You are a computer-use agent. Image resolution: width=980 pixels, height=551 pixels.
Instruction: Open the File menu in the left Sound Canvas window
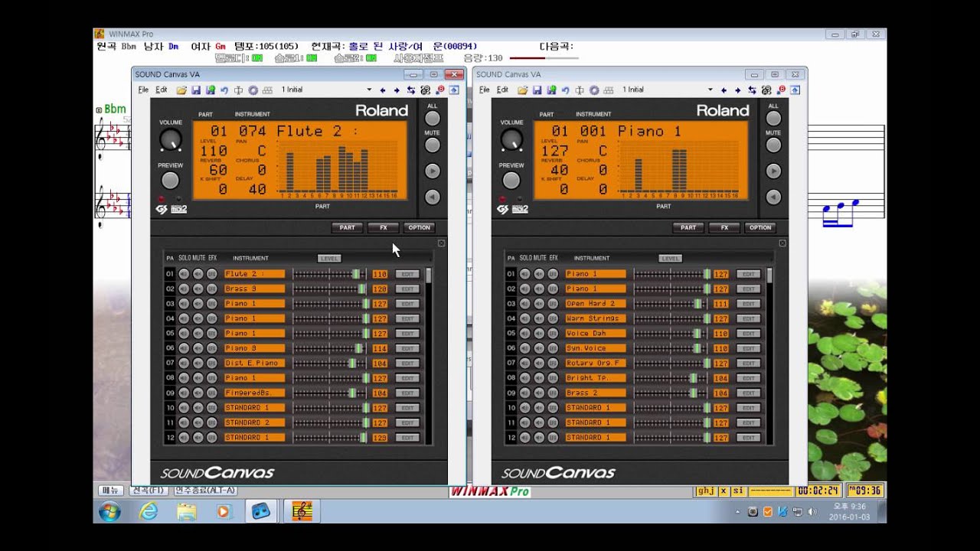coord(142,90)
